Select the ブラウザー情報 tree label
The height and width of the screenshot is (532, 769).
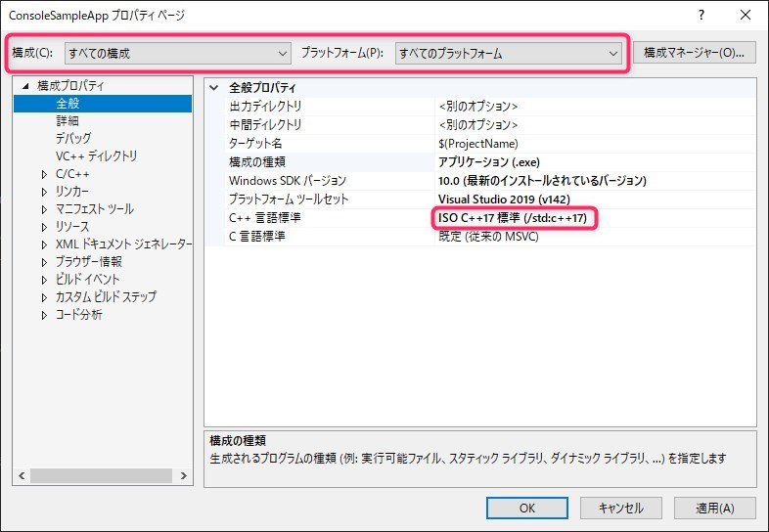click(x=89, y=261)
